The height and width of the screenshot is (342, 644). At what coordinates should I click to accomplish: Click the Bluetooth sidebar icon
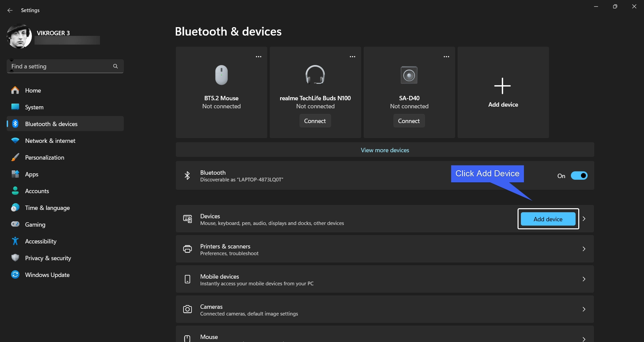(15, 124)
